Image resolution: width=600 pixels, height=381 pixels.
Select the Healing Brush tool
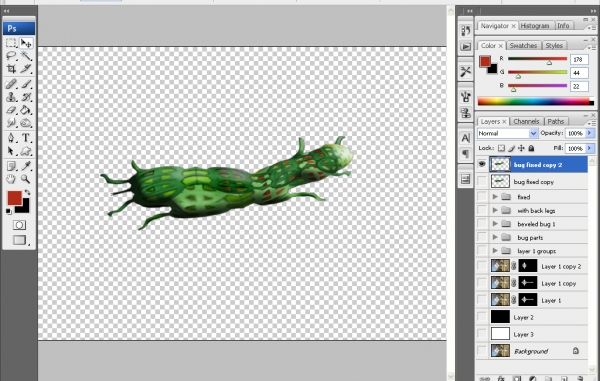pyautogui.click(x=11, y=84)
